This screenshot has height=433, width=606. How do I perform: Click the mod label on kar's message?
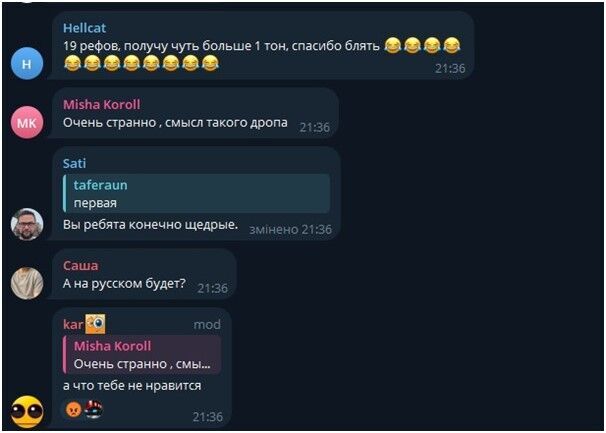[x=207, y=324]
